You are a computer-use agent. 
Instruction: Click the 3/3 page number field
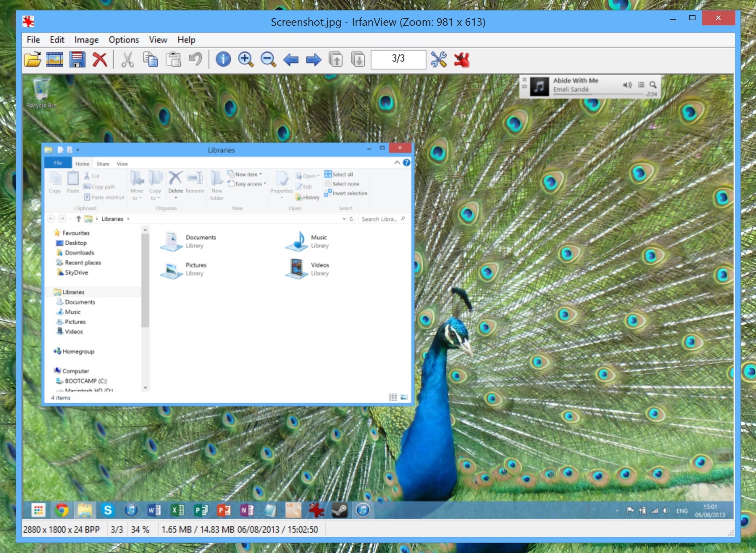pos(398,59)
